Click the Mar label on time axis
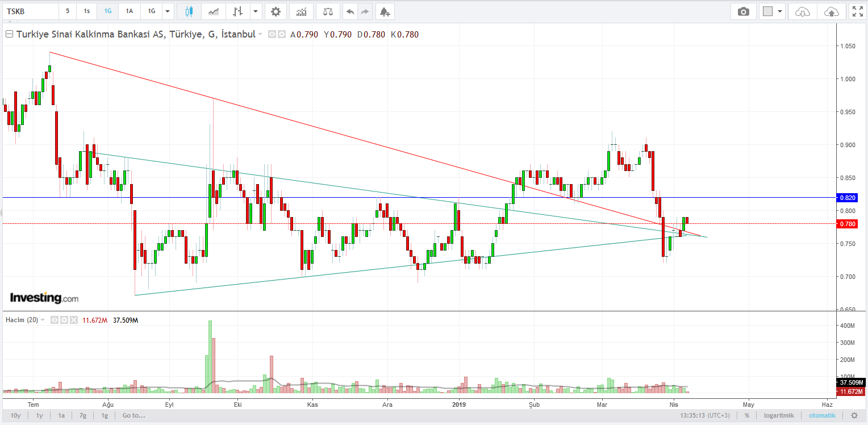The image size is (868, 425). [x=602, y=405]
